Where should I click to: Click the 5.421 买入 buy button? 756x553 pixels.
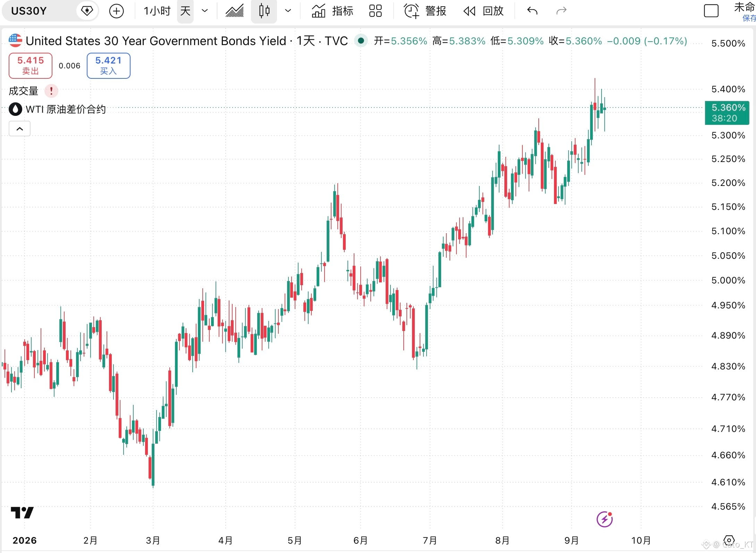click(108, 66)
